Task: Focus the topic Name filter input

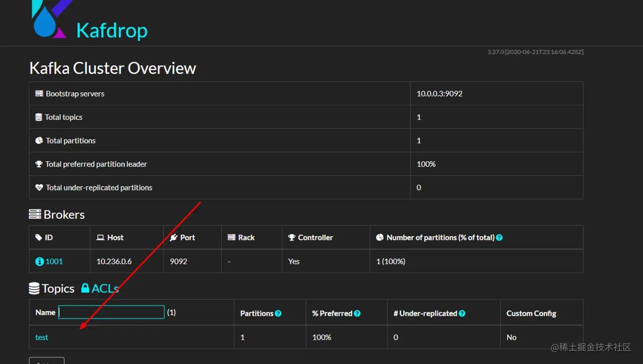Action: pos(112,312)
